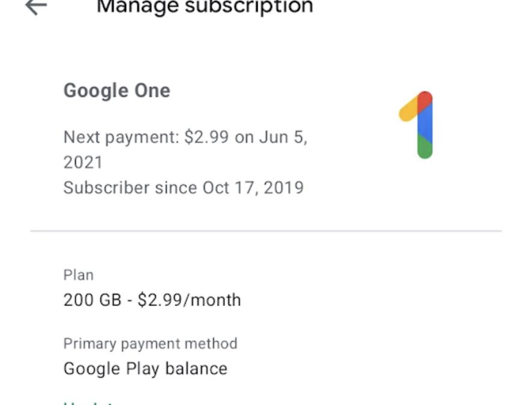This screenshot has height=405, width=532.
Task: Tap the 2021 payment year text
Action: [x=83, y=163]
